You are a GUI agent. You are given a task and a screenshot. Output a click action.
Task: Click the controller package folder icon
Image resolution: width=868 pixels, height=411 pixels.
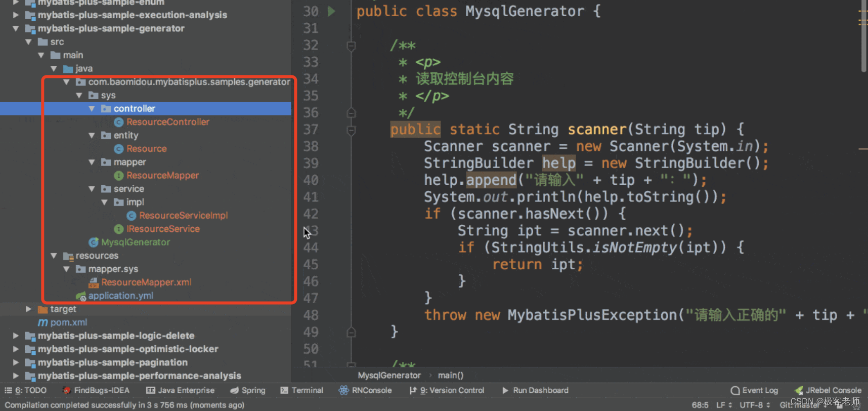coord(106,109)
